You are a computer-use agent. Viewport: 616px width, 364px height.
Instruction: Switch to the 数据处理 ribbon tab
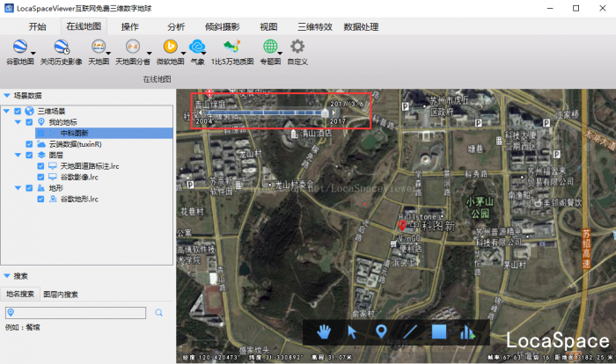pos(361,26)
